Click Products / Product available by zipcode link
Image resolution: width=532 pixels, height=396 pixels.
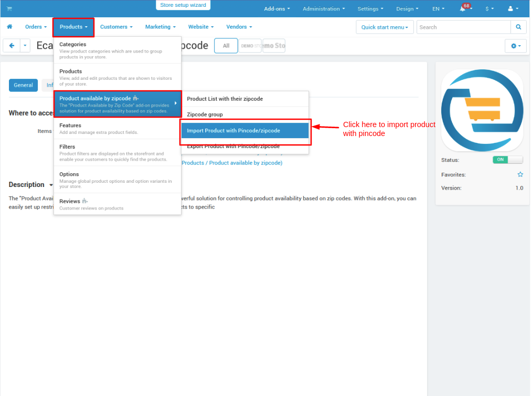pyautogui.click(x=232, y=163)
